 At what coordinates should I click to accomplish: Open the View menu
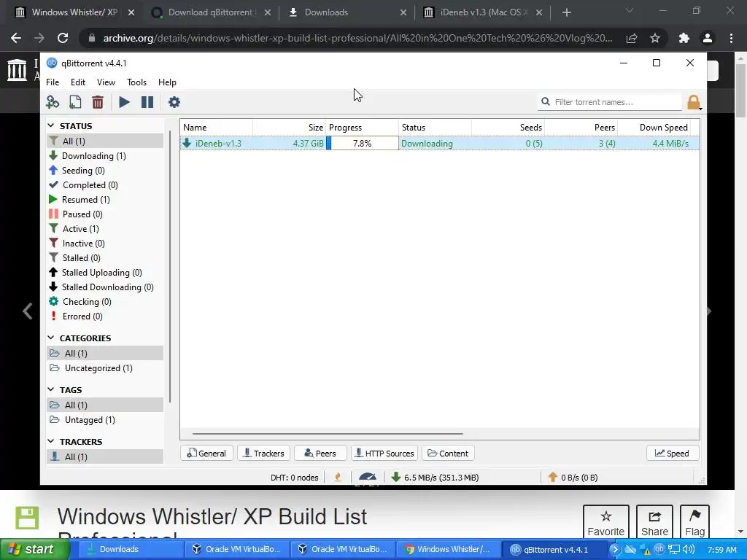coord(106,82)
